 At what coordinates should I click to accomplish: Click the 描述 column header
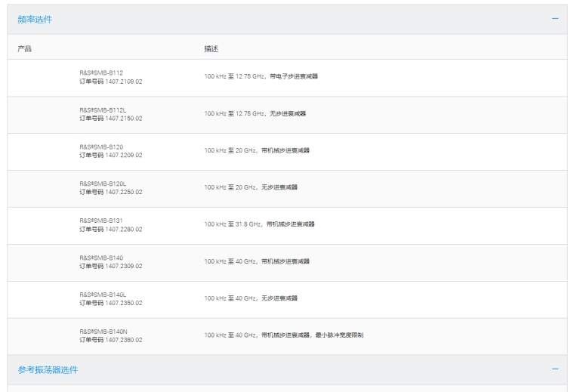coord(211,48)
